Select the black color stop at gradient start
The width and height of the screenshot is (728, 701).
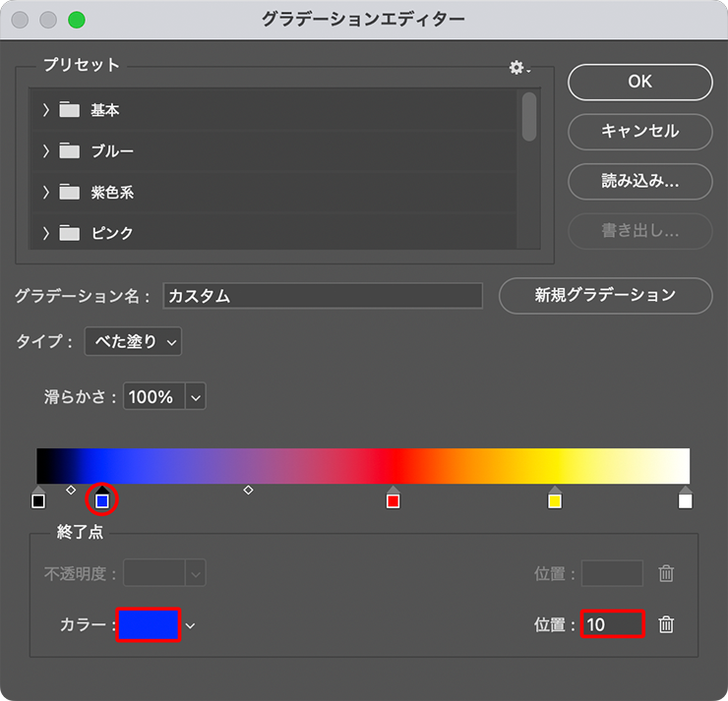click(38, 500)
